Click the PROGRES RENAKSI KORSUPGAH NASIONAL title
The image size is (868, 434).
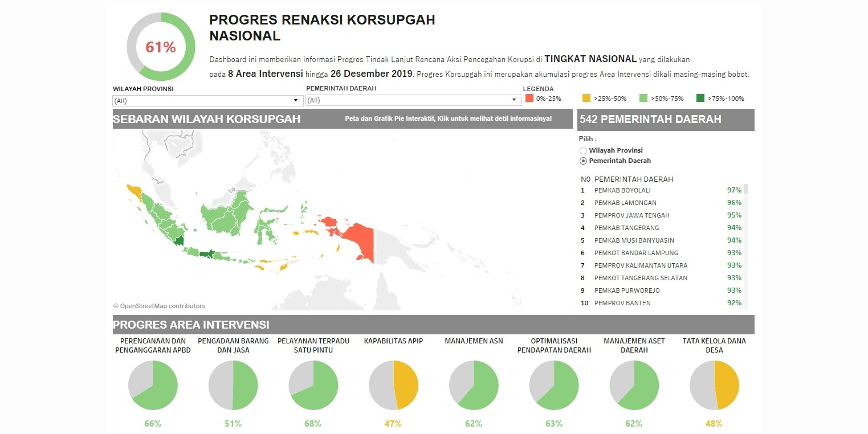[x=322, y=27]
